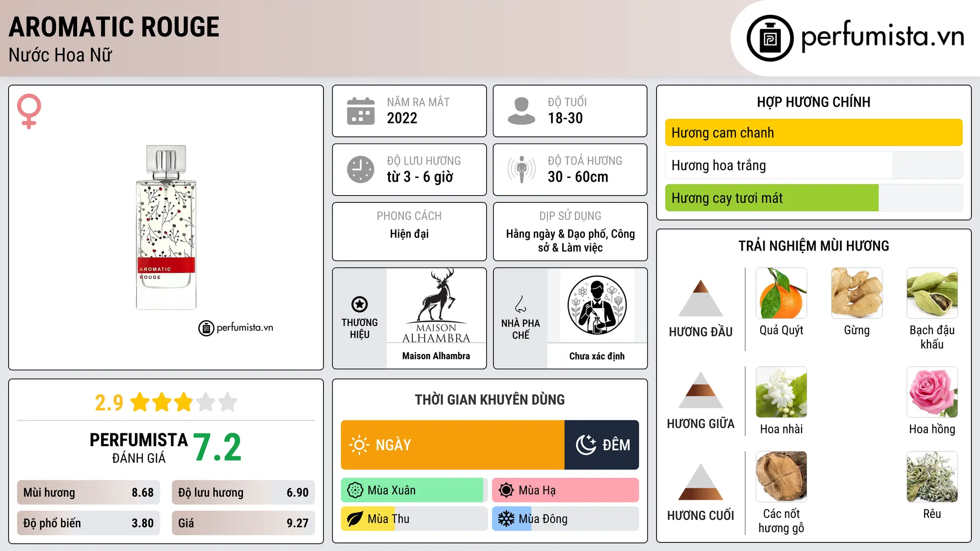Screen dimensions: 980x551
Task: Select the flower icon for Mùa Xuân
Action: click(x=355, y=490)
